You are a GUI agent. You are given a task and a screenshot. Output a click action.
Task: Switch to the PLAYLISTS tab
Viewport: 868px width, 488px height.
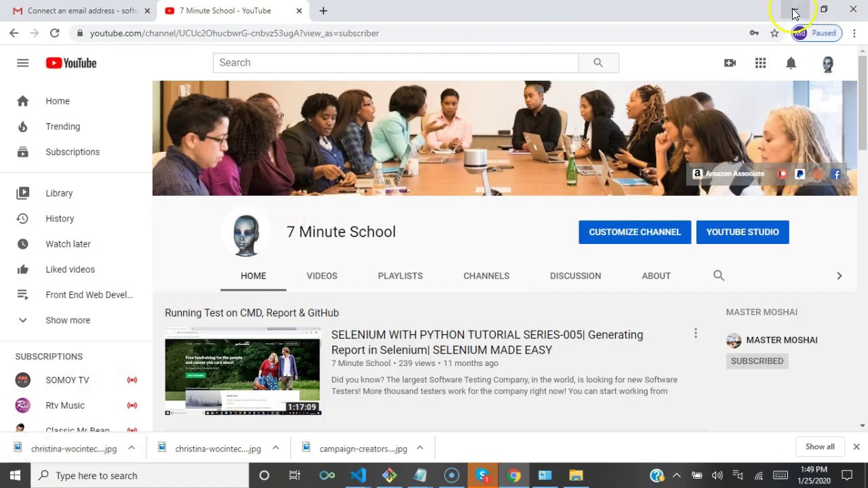click(400, 276)
